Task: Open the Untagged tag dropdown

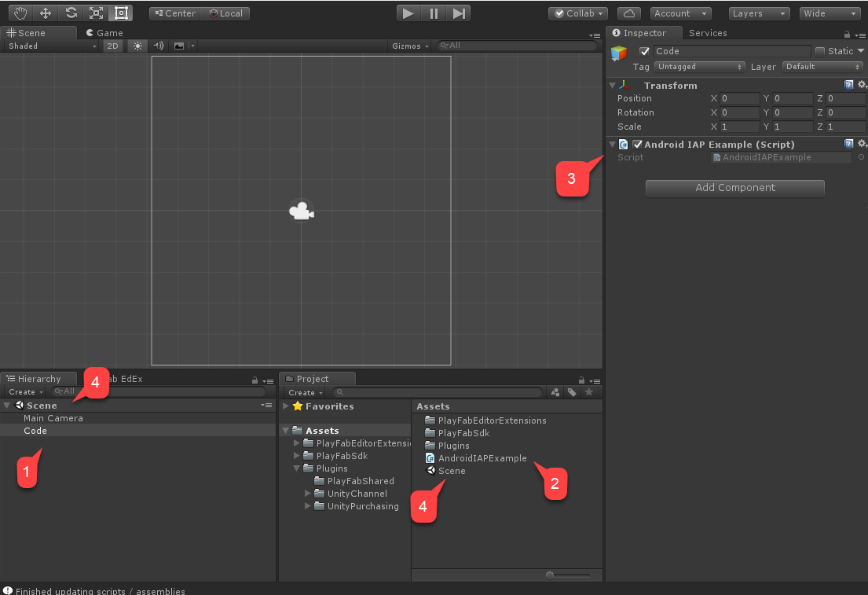Action: [698, 67]
